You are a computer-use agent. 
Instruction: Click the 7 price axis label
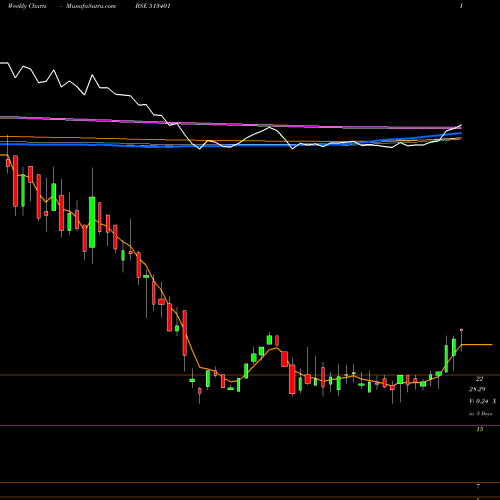click(x=478, y=486)
